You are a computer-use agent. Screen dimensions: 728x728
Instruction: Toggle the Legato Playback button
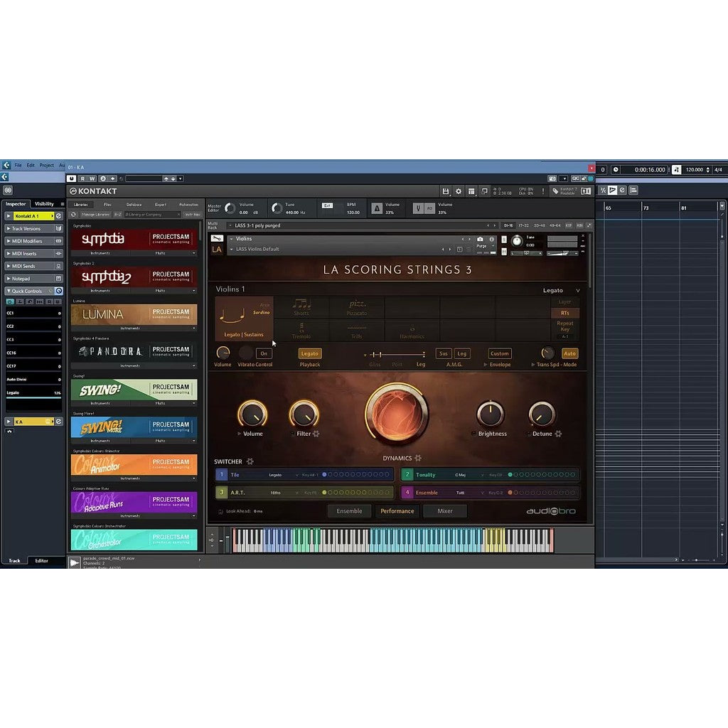(x=310, y=353)
